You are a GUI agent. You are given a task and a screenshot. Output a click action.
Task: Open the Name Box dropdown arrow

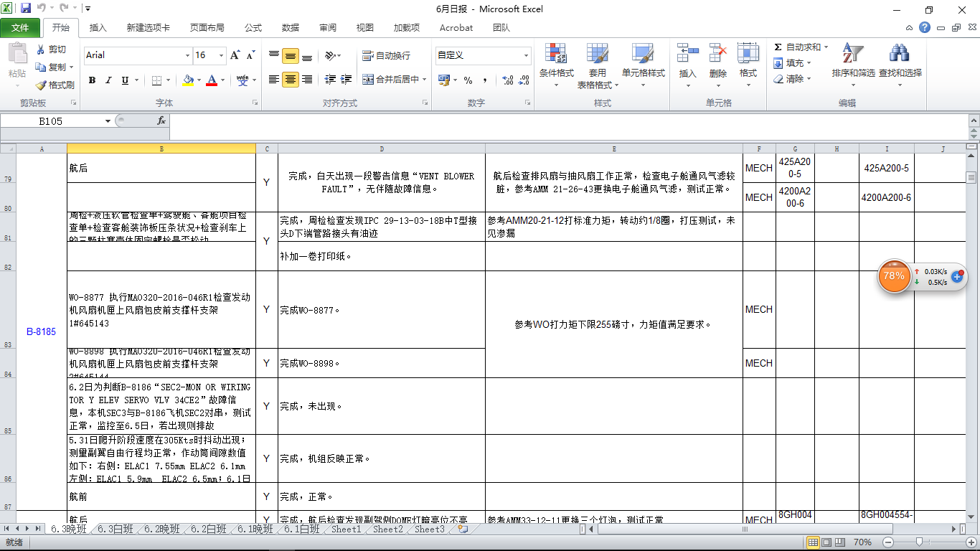[108, 121]
